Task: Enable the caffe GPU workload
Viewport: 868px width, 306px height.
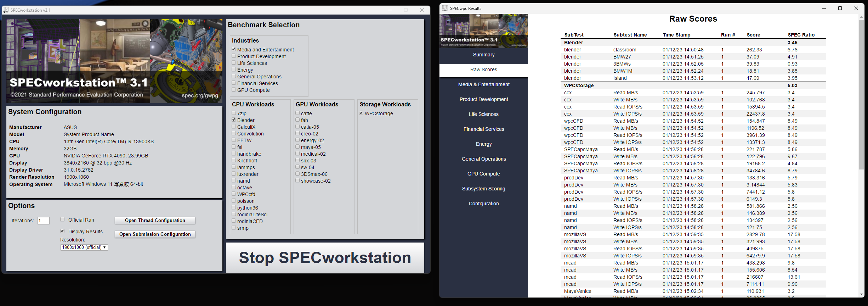Action: [x=297, y=113]
